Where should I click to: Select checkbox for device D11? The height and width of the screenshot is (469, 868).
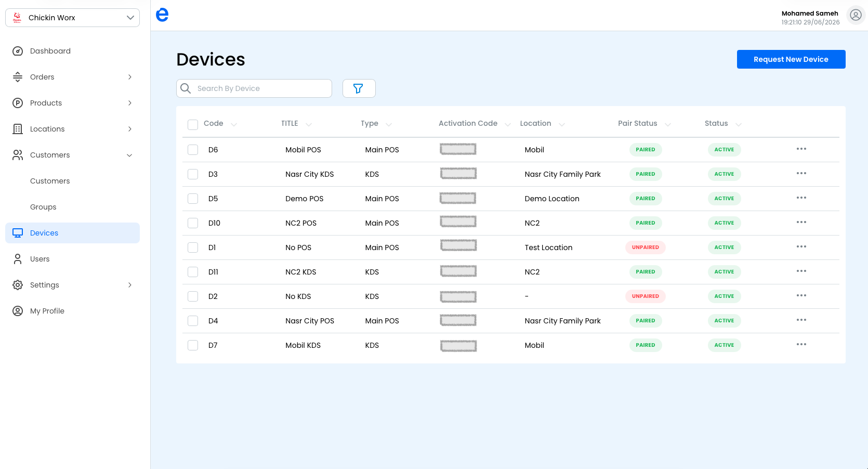193,272
